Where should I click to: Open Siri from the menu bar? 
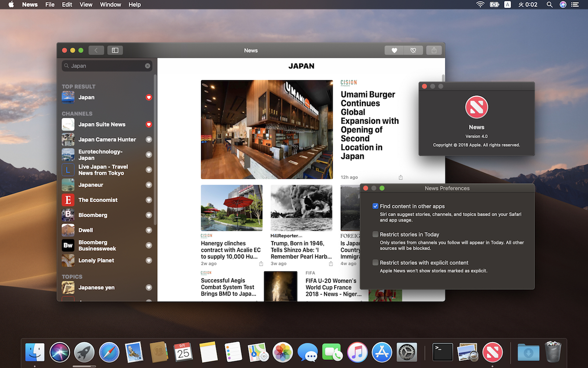pos(563,4)
